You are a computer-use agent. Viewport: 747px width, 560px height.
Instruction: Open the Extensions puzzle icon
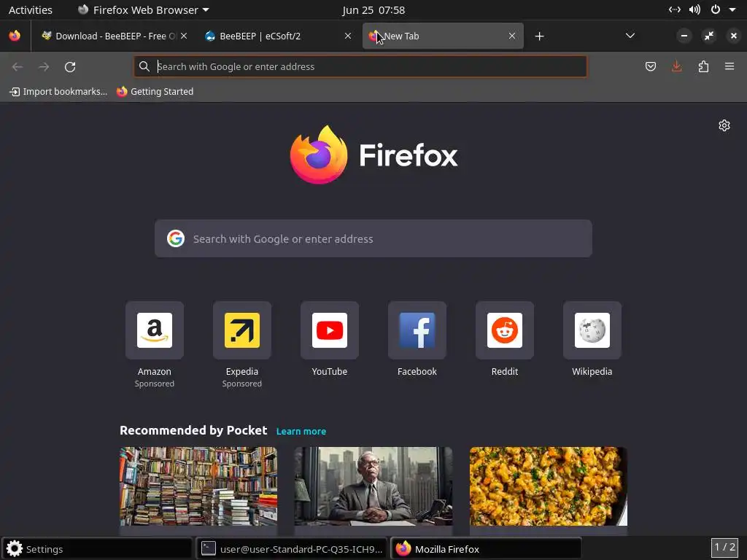[703, 66]
